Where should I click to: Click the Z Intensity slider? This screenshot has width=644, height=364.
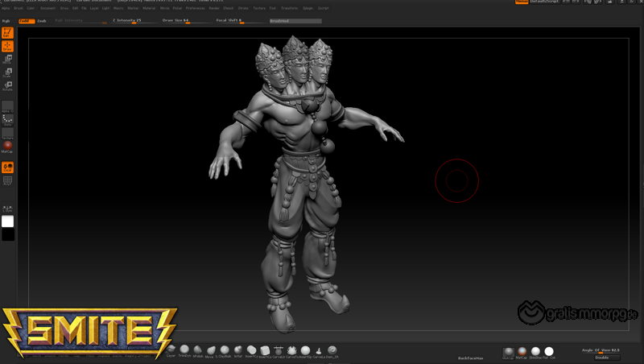pos(133,21)
